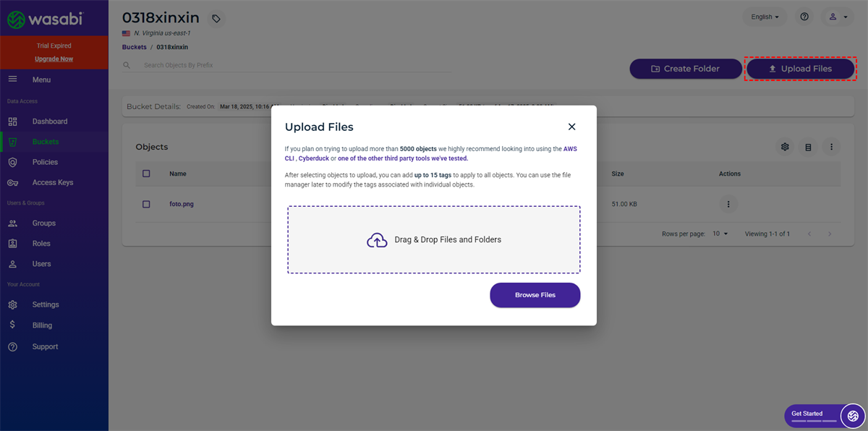
Task: Toggle the hamburger Menu icon
Action: coord(12,80)
